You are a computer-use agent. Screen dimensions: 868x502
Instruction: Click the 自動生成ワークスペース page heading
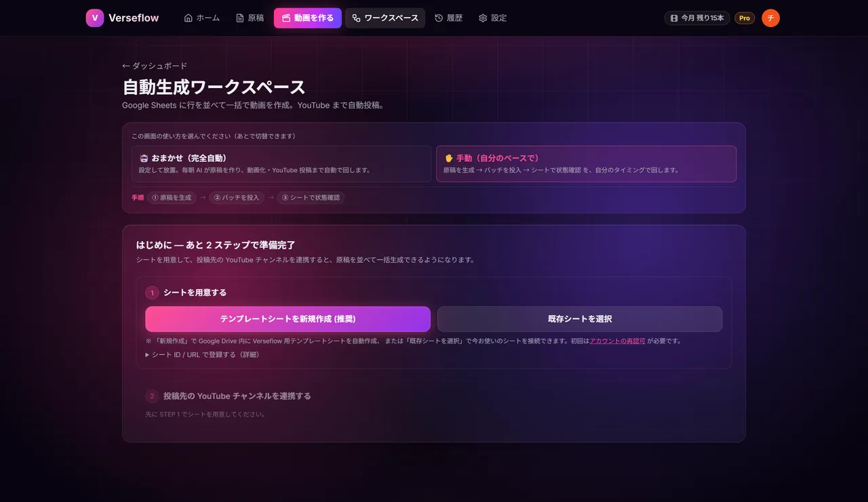point(214,87)
